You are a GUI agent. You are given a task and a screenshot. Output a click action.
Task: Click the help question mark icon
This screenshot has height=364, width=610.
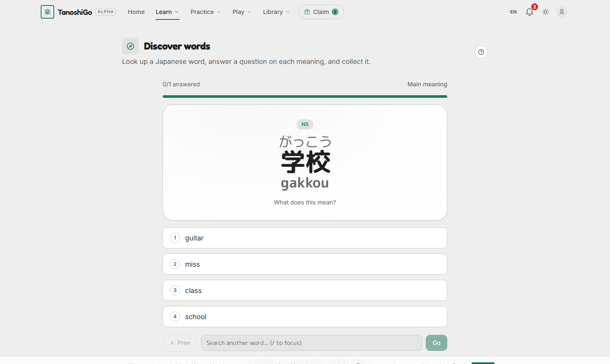(481, 52)
